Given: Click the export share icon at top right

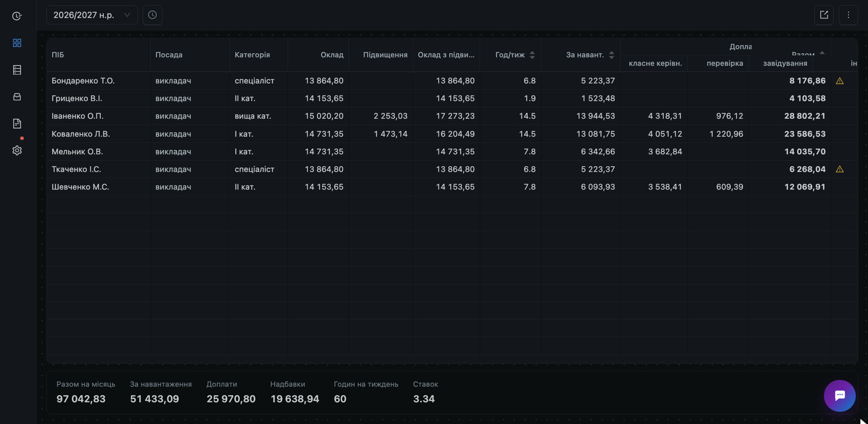Looking at the screenshot, I should pos(824,15).
